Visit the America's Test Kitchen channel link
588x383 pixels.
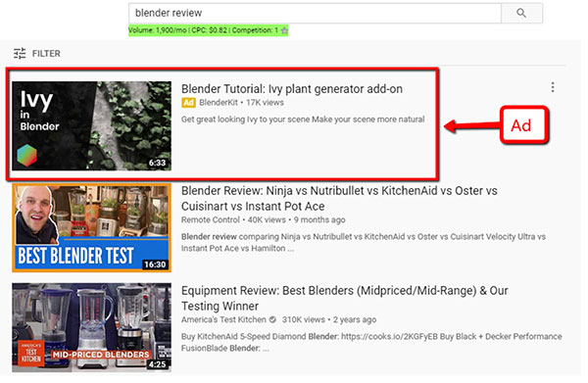[223, 319]
